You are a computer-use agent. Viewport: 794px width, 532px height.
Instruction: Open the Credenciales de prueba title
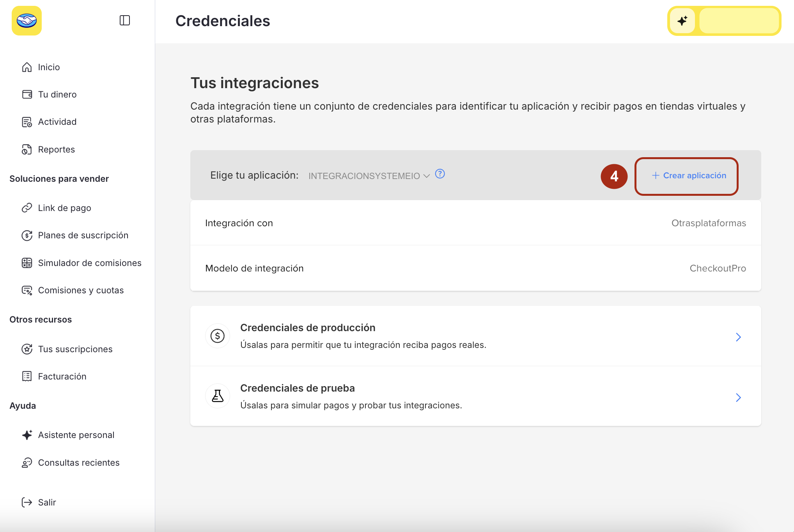click(298, 388)
